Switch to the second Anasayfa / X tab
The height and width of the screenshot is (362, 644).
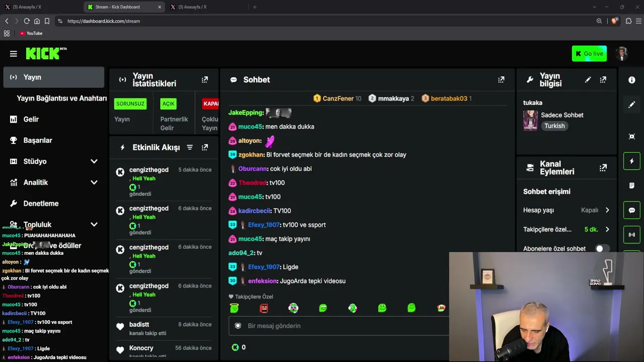(207, 7)
